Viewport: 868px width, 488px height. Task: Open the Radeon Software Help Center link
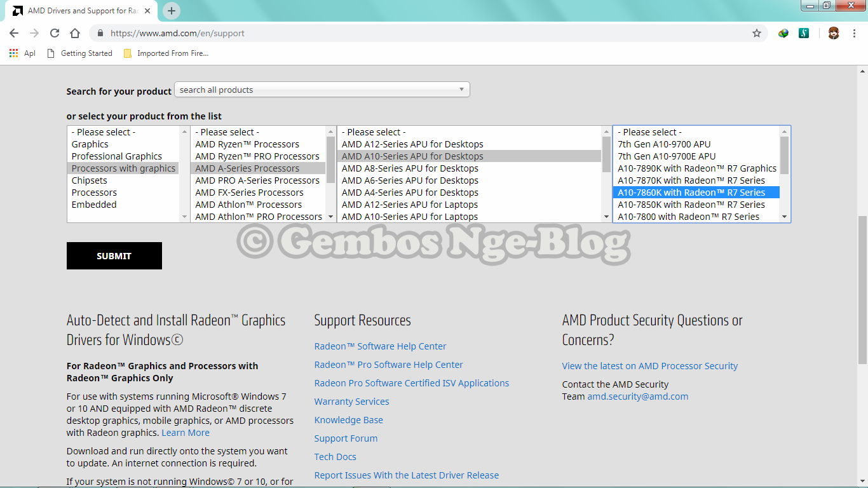click(x=379, y=346)
